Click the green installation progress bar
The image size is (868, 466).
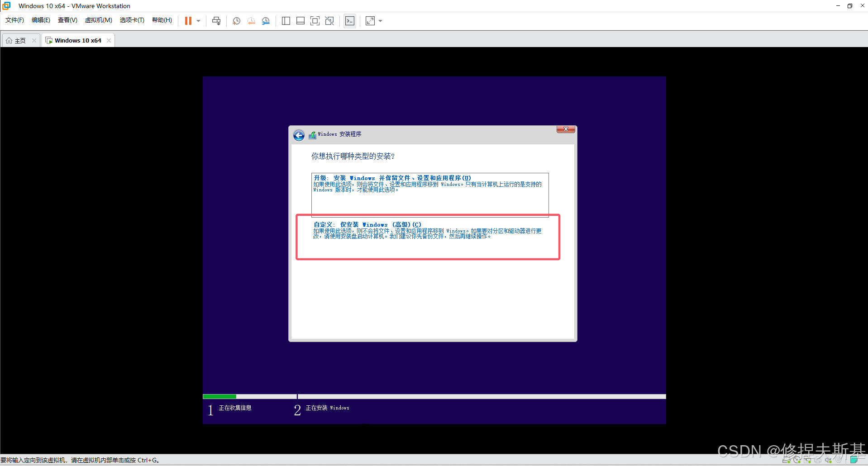tap(220, 396)
